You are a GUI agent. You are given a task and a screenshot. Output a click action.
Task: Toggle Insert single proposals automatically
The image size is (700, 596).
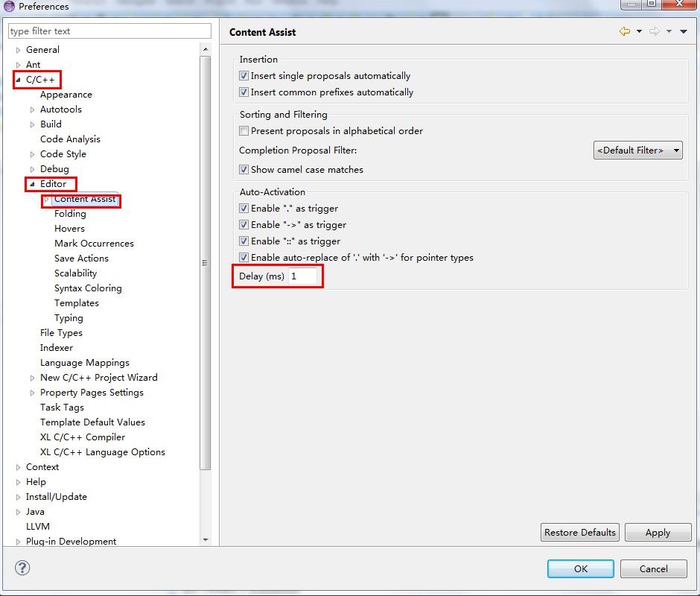[244, 75]
